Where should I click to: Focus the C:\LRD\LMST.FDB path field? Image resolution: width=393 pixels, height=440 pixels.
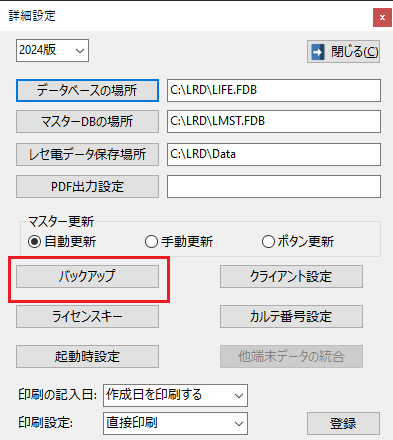[x=274, y=122]
